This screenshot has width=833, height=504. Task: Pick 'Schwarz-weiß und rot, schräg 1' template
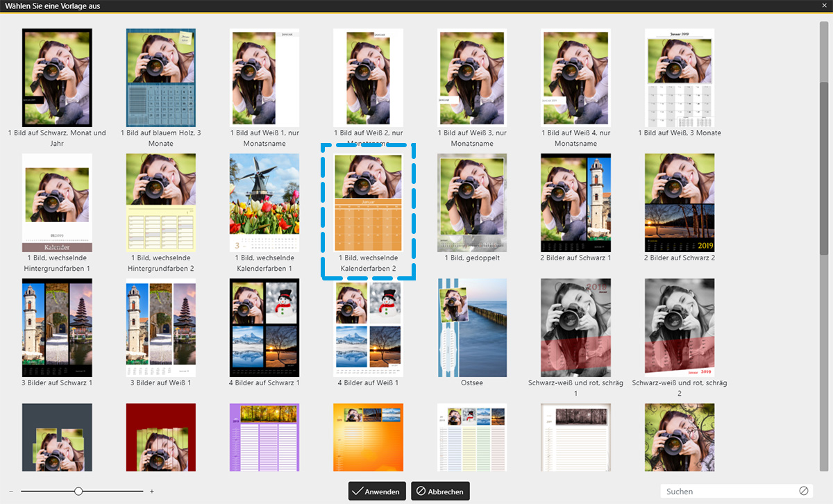tap(575, 328)
